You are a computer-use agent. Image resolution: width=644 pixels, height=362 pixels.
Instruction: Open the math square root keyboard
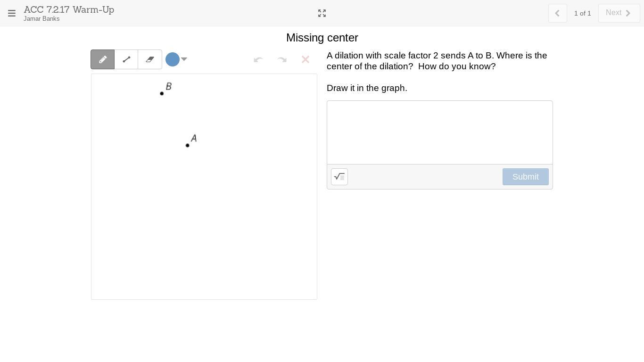click(x=339, y=177)
